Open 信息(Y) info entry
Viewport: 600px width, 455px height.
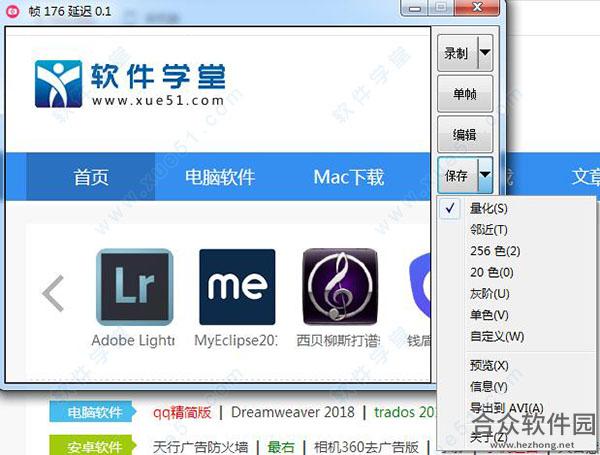pyautogui.click(x=517, y=387)
